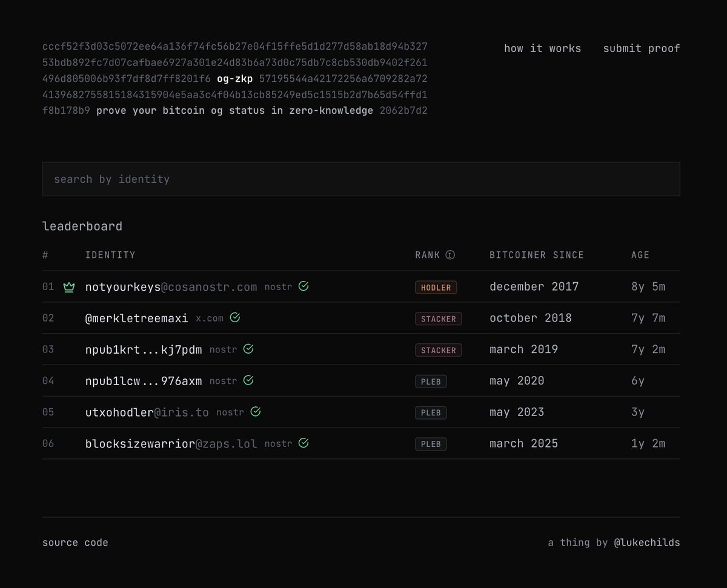The width and height of the screenshot is (727, 588).
Task: Click the december 2017 date cell
Action: tap(534, 286)
